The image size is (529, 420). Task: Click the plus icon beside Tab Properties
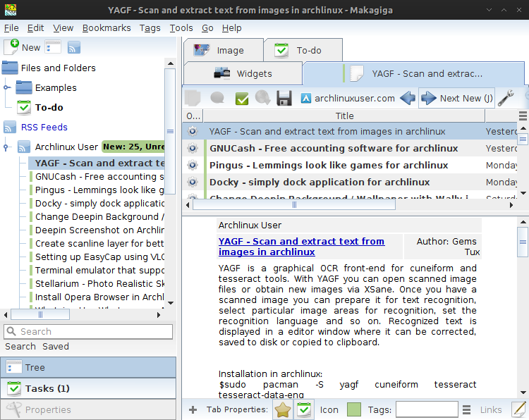[193, 409]
